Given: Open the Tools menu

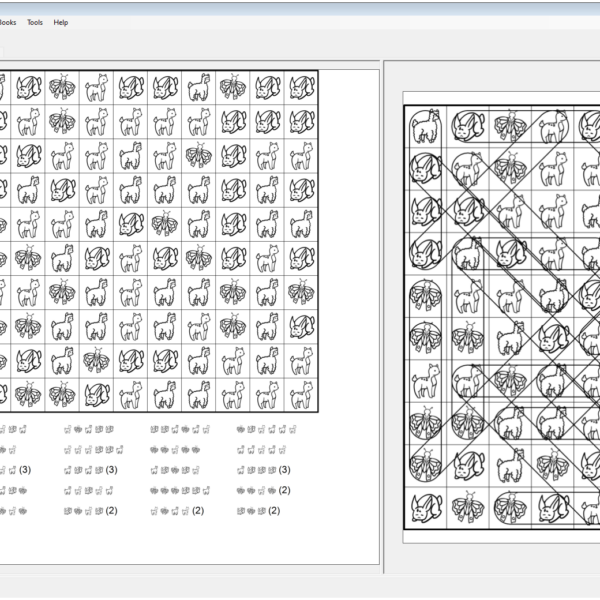Looking at the screenshot, I should coord(35,22).
